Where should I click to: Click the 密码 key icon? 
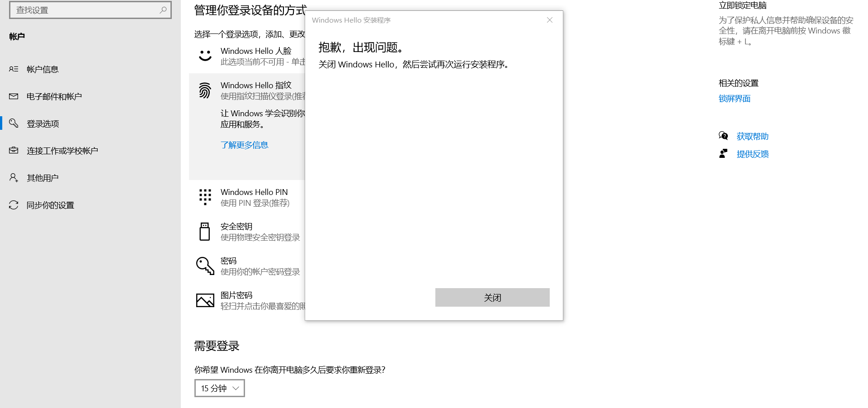coord(205,266)
